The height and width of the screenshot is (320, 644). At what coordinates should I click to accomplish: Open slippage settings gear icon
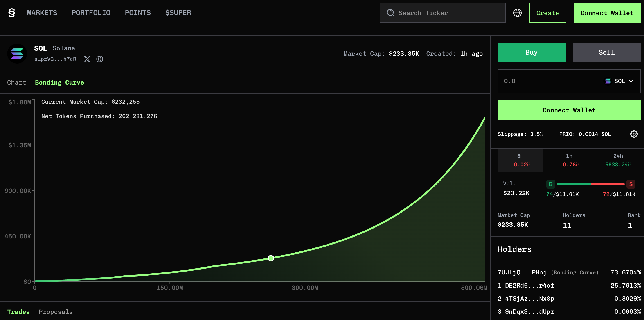tap(634, 134)
